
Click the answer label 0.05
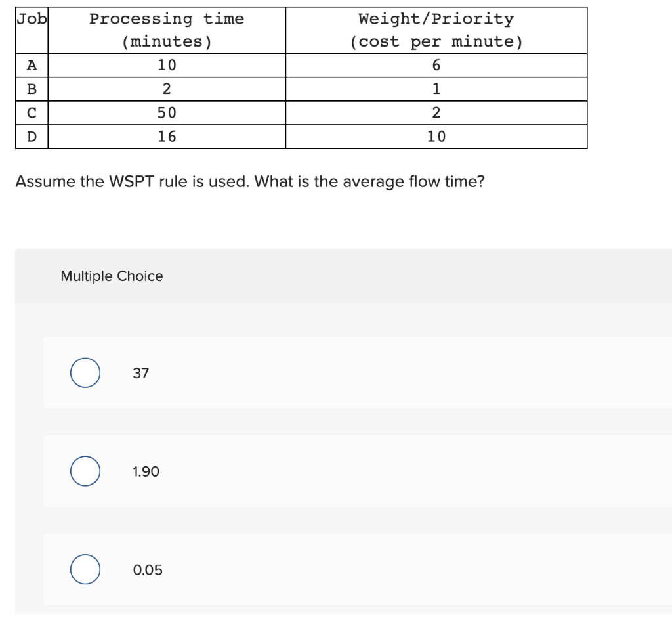(146, 570)
